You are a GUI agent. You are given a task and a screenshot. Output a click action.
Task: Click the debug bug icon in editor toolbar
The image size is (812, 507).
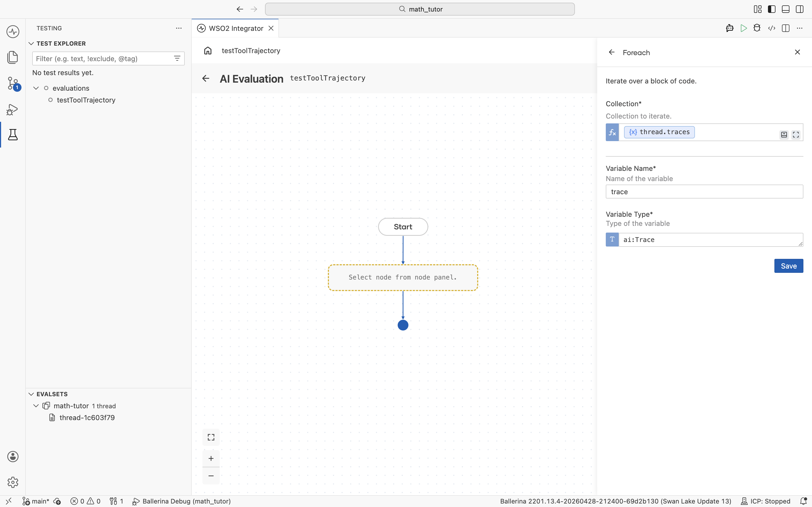click(757, 28)
